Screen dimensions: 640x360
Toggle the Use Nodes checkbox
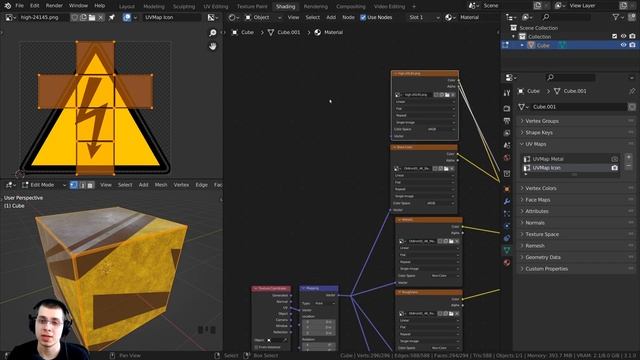[x=363, y=18]
